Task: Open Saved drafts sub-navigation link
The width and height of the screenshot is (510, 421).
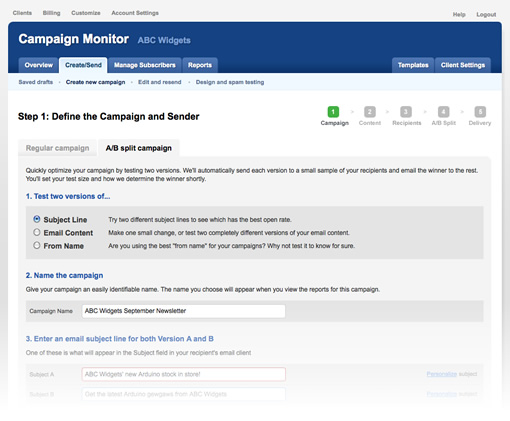Action: [x=36, y=82]
